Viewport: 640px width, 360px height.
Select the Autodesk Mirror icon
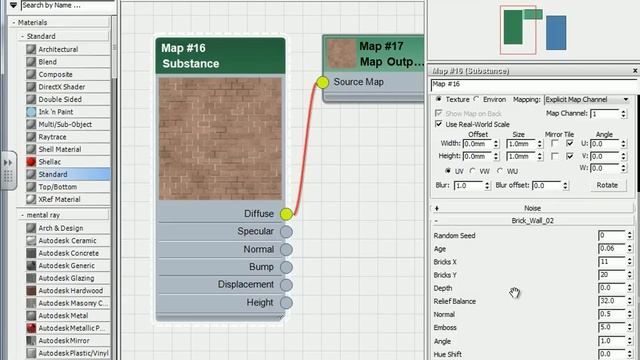click(x=31, y=340)
